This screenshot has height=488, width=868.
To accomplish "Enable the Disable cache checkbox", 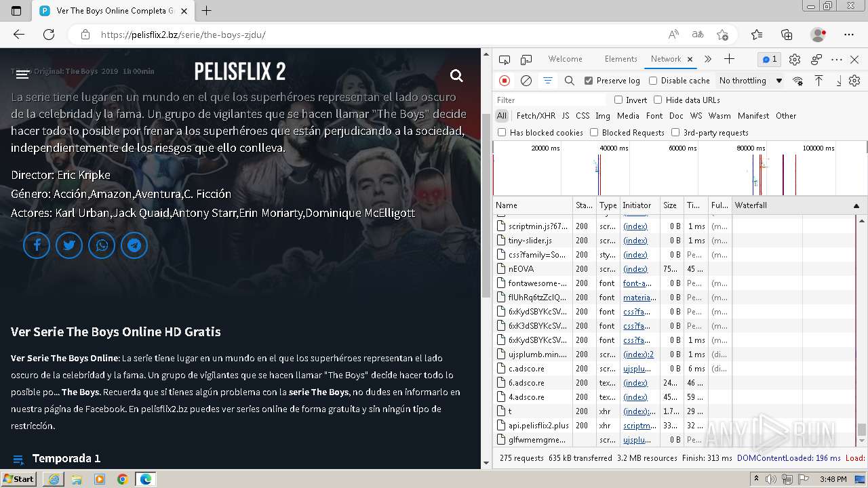I will [x=653, y=81].
